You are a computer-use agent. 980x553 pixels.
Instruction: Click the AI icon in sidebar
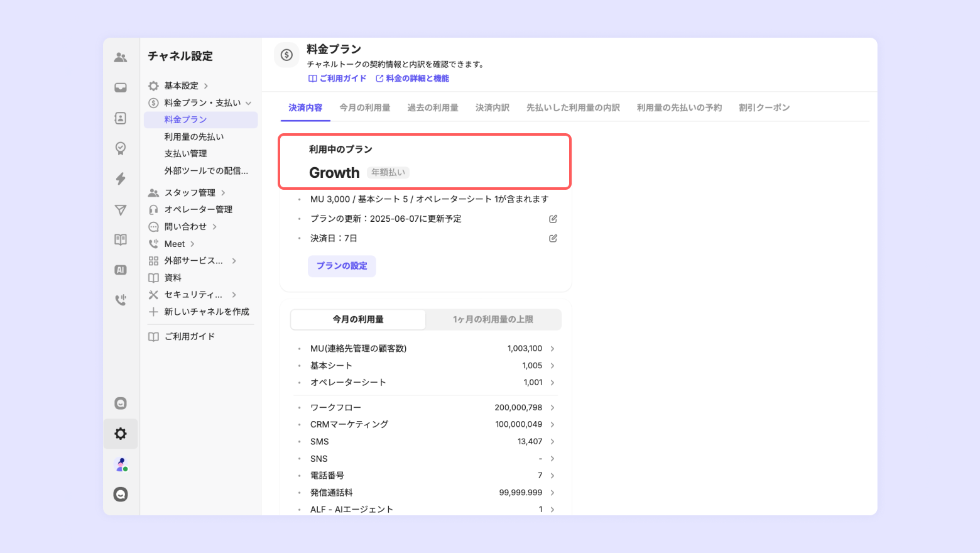pyautogui.click(x=121, y=270)
